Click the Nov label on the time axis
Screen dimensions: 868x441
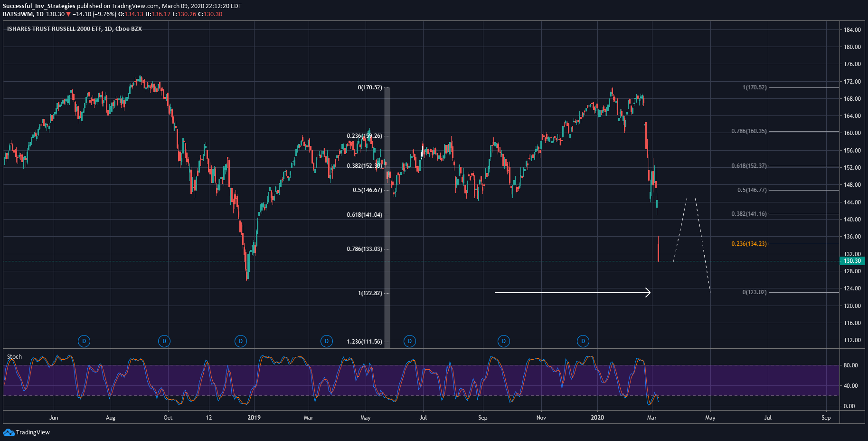tap(541, 418)
